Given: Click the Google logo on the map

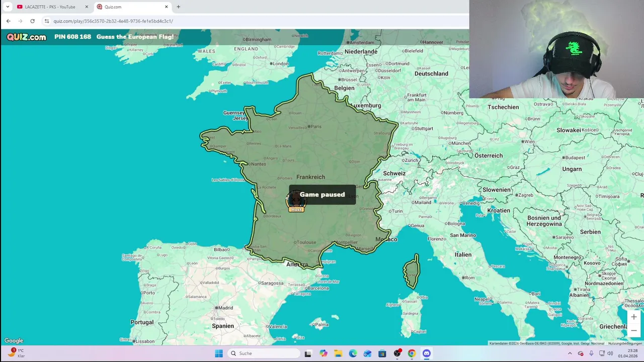Looking at the screenshot, I should [14, 341].
